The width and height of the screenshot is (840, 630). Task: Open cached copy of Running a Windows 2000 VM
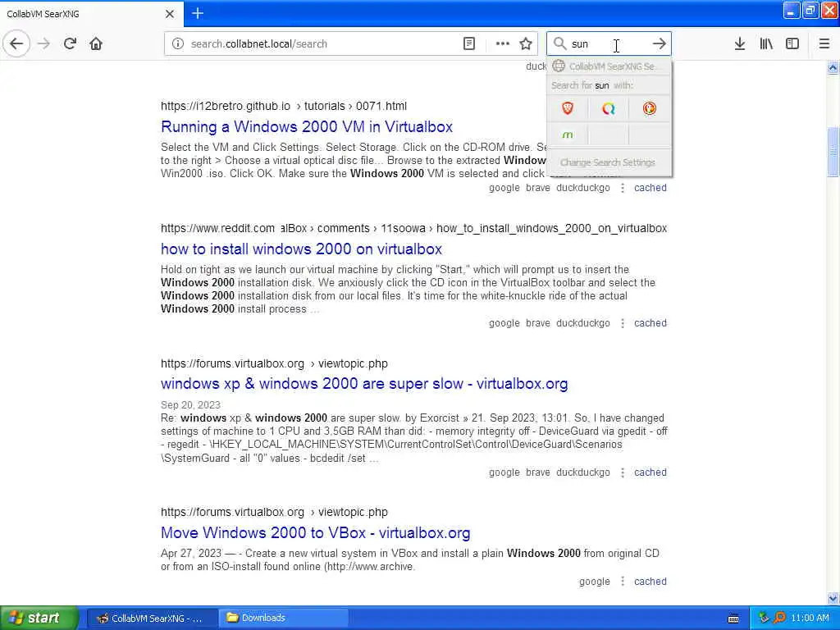click(651, 188)
